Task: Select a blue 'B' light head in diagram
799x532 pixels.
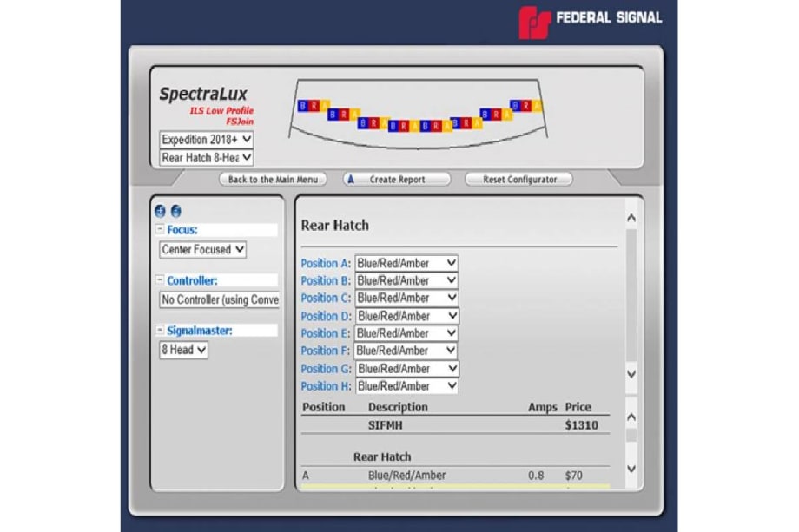Action: click(x=301, y=106)
